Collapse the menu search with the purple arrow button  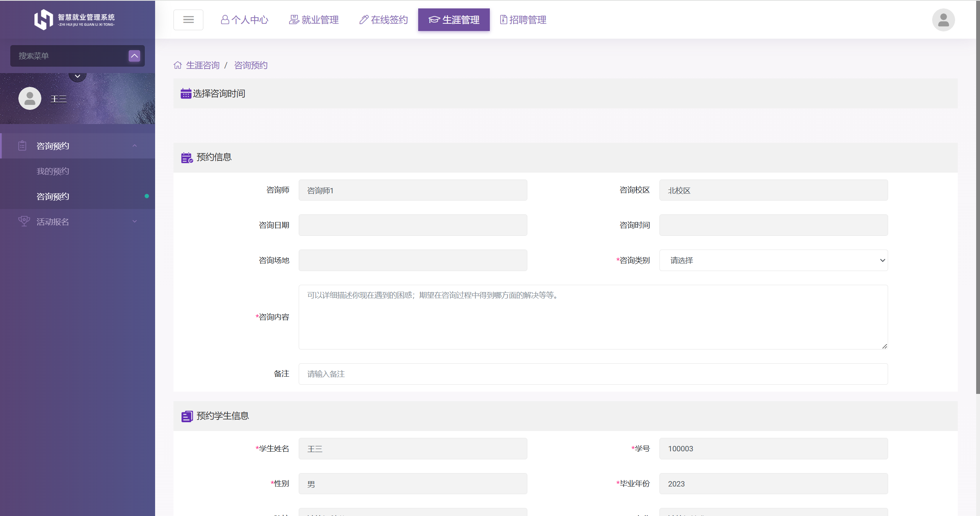(134, 56)
